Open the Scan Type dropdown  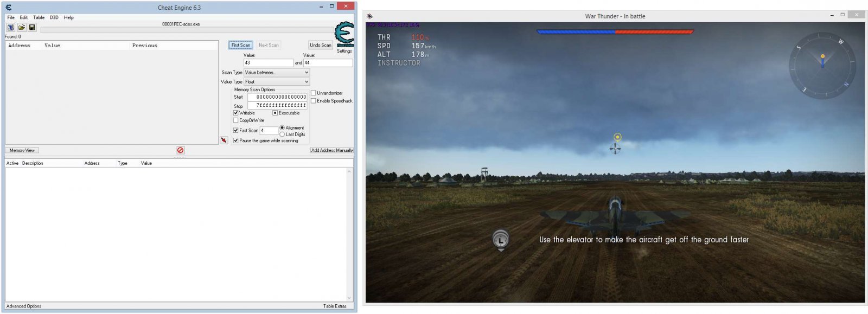[277, 72]
